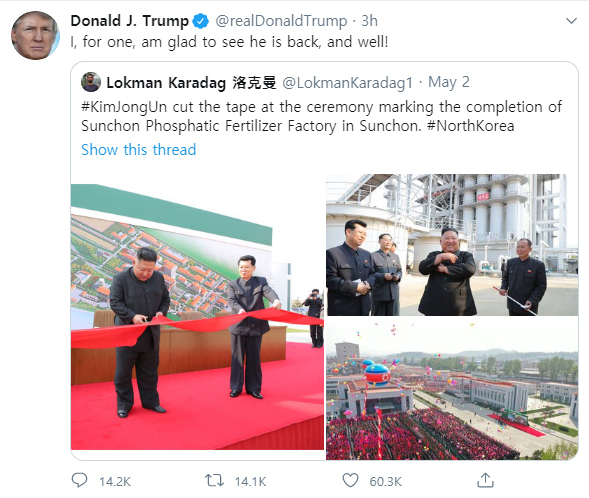Click the retweet arrows icon
589x498 pixels.
pyautogui.click(x=214, y=480)
